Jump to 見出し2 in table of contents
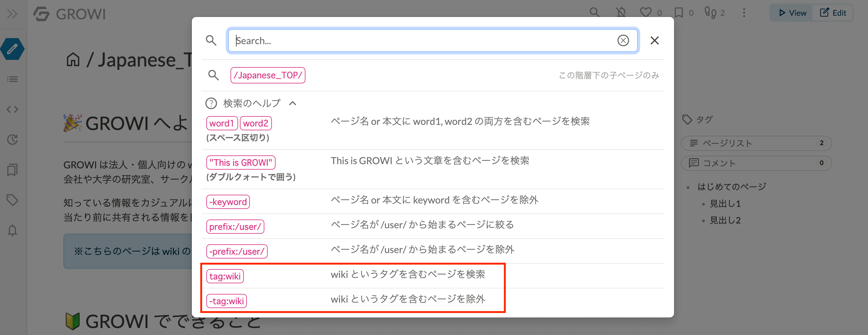 pyautogui.click(x=725, y=220)
